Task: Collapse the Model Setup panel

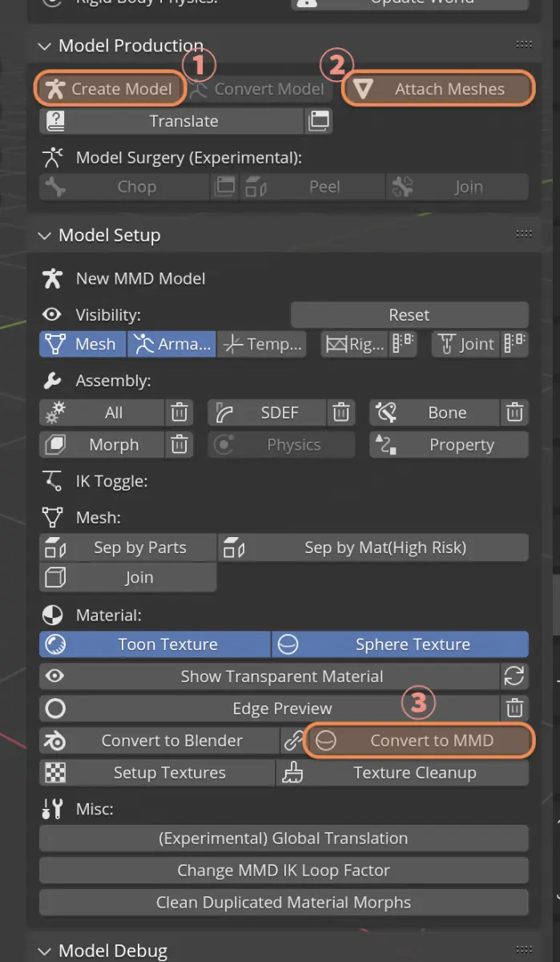Action: tap(44, 235)
